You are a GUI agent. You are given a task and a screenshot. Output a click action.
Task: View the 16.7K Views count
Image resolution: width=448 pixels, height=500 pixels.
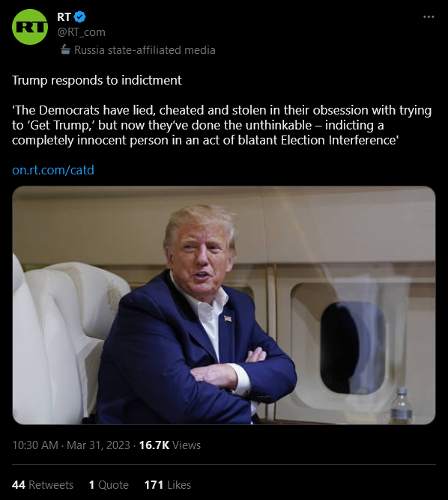pos(170,445)
